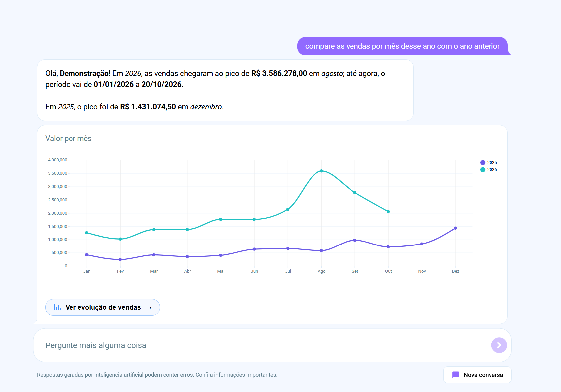Click the 2026 October data point
561x392 pixels.
(388, 211)
